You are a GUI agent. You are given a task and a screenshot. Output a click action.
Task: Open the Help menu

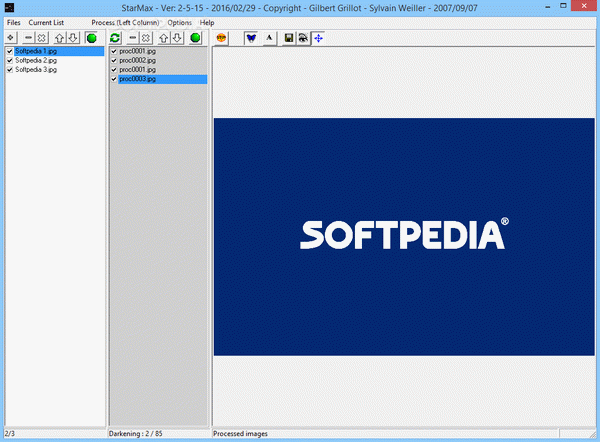pyautogui.click(x=207, y=23)
